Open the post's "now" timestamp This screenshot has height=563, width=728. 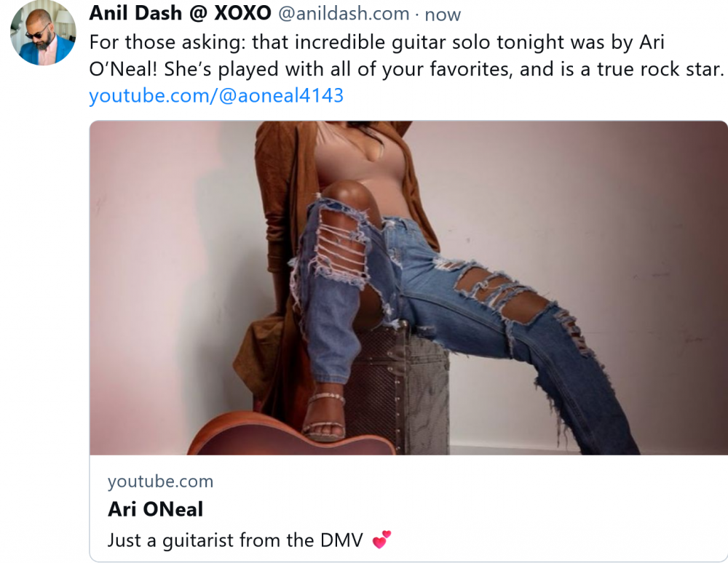[443, 15]
